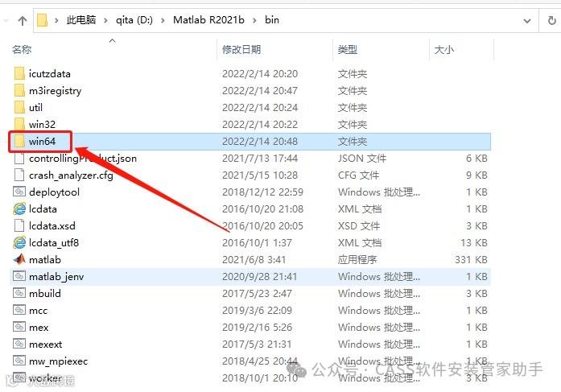Image resolution: width=561 pixels, height=392 pixels.
Task: Click the m3iregistry folder name
Action: coord(55,91)
